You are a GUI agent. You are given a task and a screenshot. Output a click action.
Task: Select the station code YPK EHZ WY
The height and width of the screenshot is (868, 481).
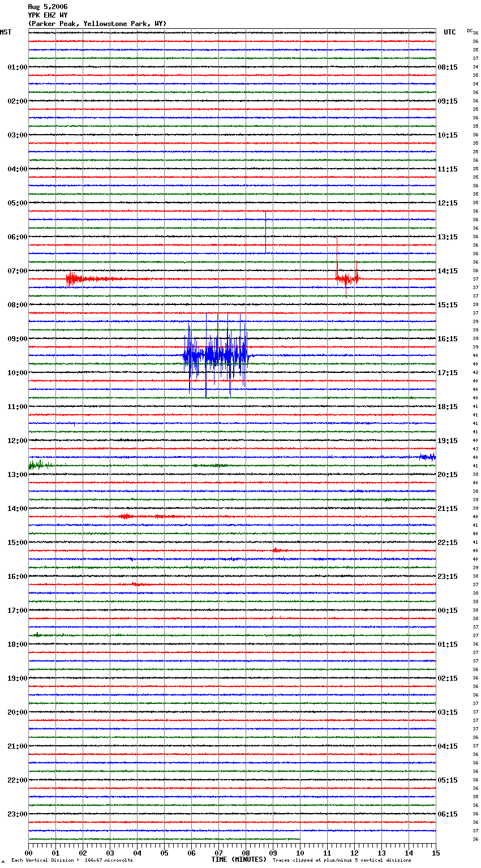tap(48, 15)
